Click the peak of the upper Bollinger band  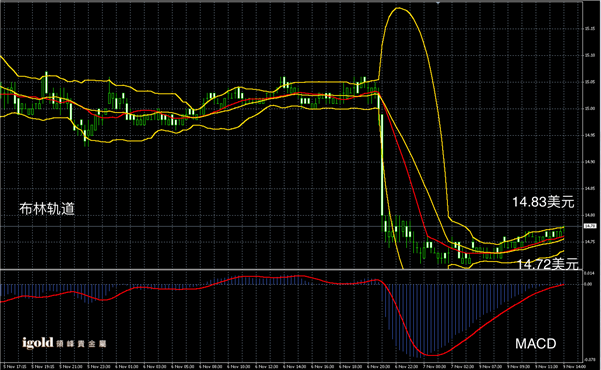pyautogui.click(x=399, y=8)
